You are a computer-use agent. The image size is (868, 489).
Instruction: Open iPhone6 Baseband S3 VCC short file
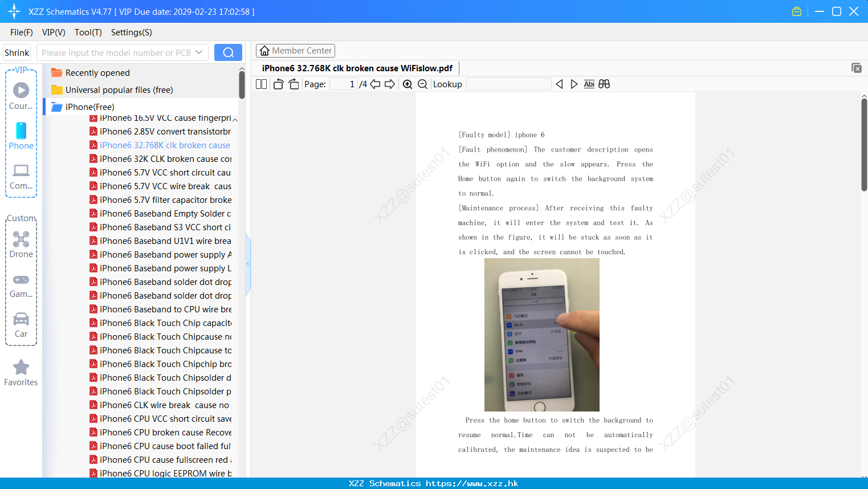[x=160, y=227]
